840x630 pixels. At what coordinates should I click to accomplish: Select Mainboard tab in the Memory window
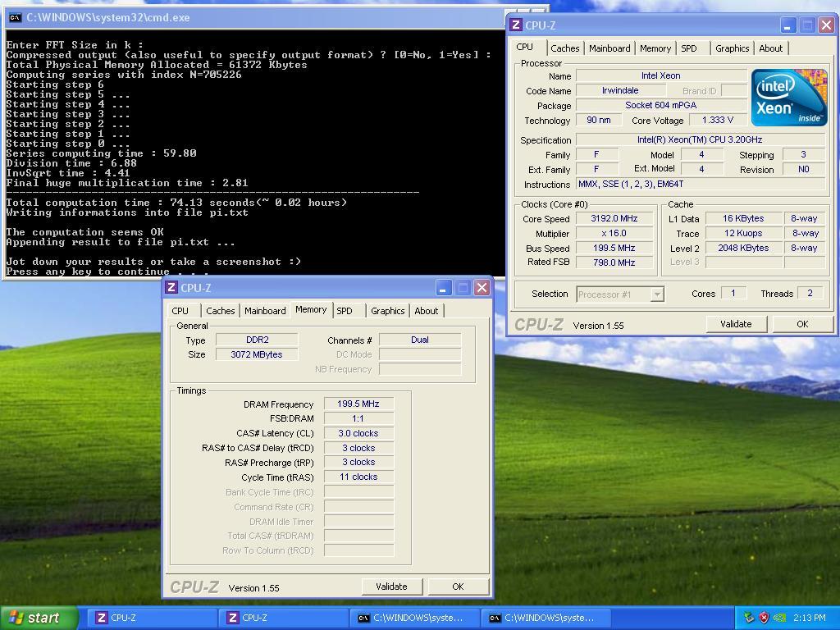265,311
